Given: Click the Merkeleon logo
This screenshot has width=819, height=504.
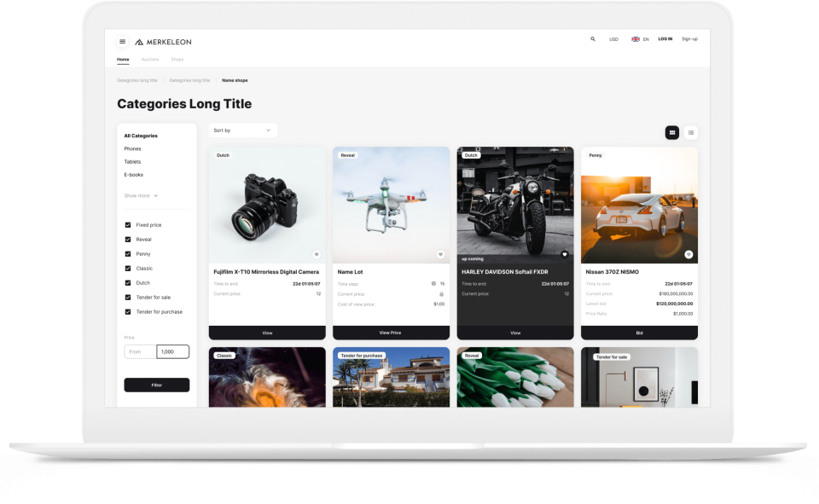Looking at the screenshot, I should tap(164, 42).
